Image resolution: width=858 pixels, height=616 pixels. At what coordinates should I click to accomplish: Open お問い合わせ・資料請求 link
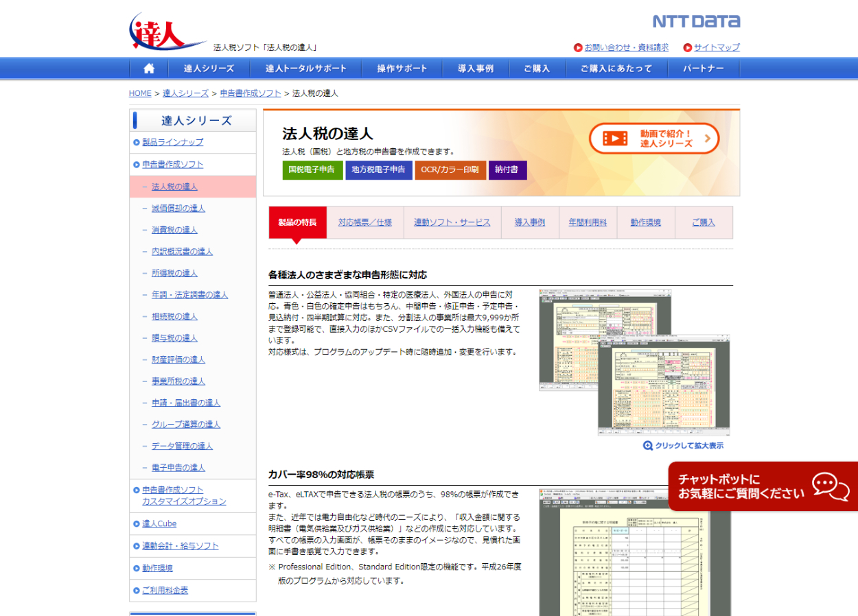coord(625,47)
